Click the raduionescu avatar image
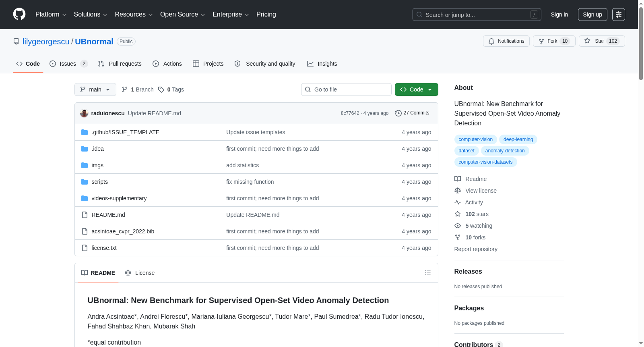This screenshot has width=644, height=347. 84,113
